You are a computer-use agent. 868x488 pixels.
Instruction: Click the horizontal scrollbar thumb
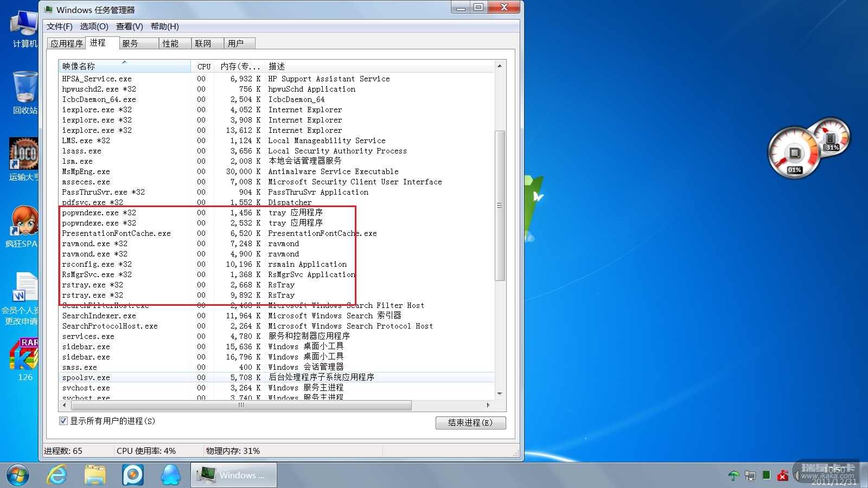[241, 405]
